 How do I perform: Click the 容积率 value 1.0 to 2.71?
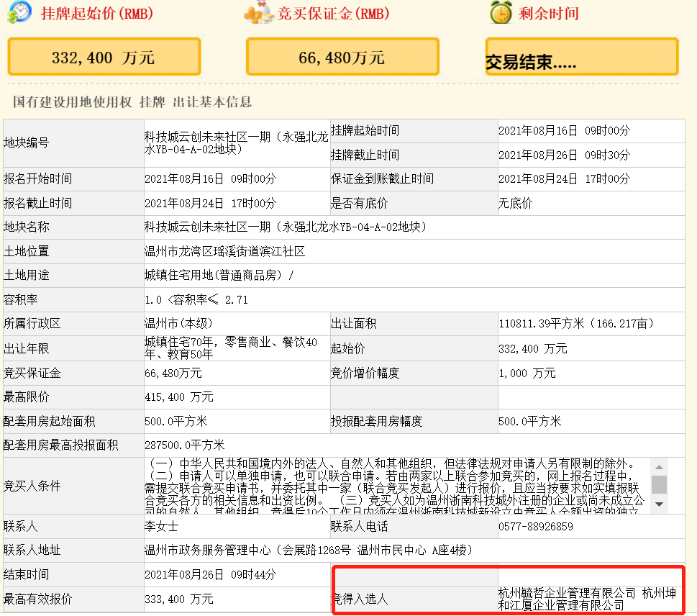196,300
